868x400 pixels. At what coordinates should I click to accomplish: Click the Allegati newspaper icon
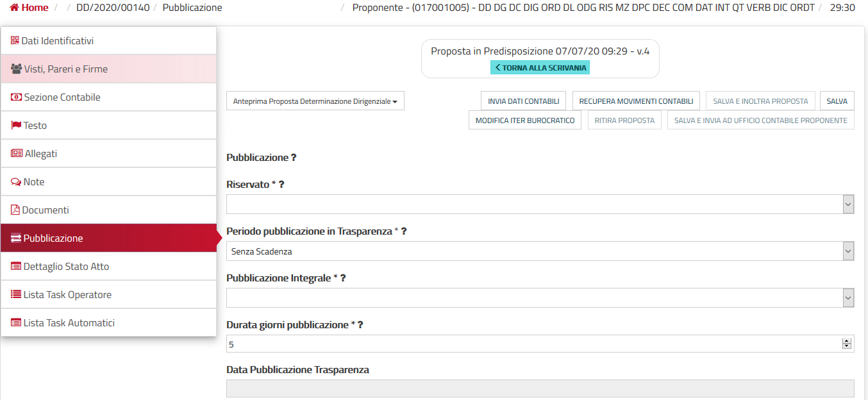[x=17, y=154]
